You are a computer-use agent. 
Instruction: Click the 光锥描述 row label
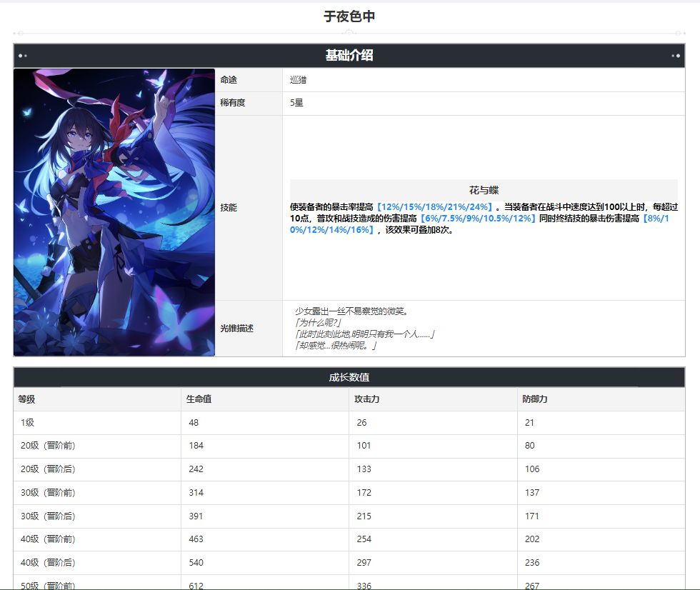click(236, 329)
